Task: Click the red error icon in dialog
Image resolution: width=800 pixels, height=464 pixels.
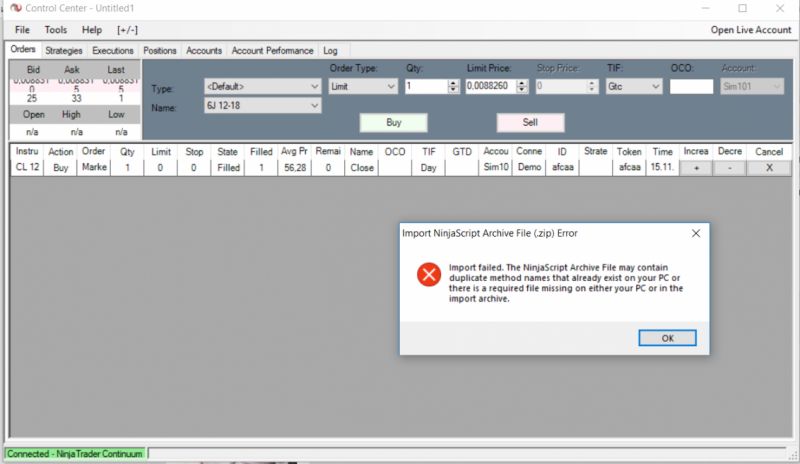Action: pyautogui.click(x=429, y=275)
